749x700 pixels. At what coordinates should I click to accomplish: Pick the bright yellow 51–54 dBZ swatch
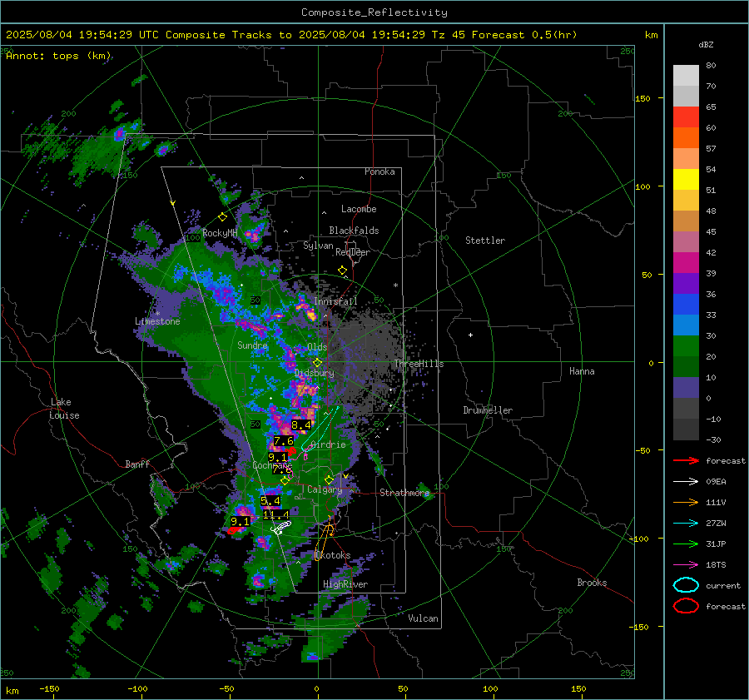(686, 180)
